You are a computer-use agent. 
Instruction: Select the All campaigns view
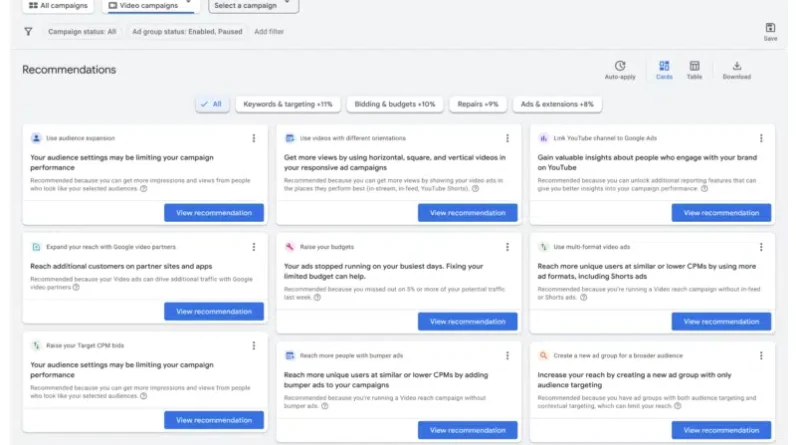pos(58,6)
